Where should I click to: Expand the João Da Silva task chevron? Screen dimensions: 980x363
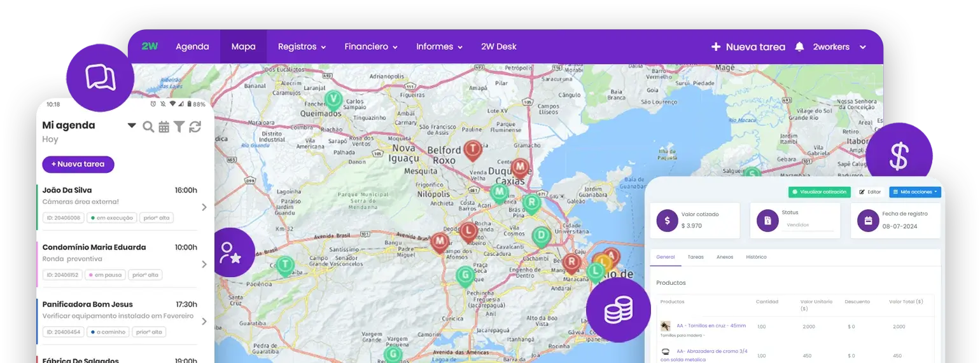point(204,207)
